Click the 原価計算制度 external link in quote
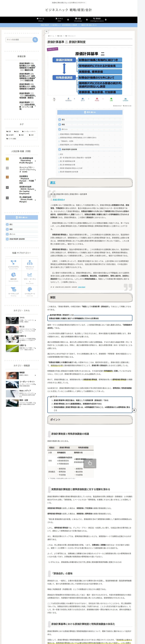 pos(59,200)
